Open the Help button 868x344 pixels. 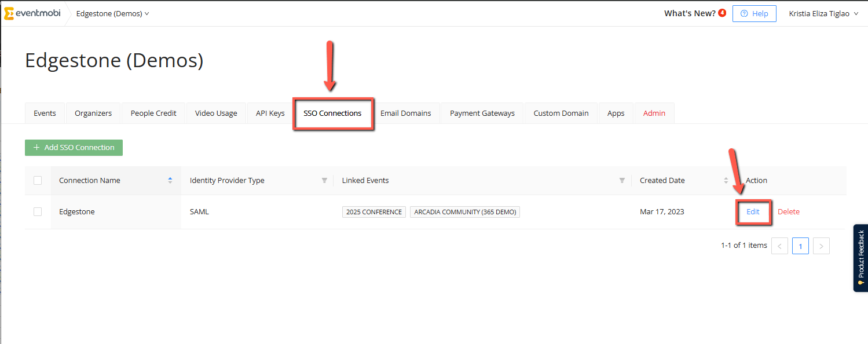pyautogui.click(x=754, y=13)
